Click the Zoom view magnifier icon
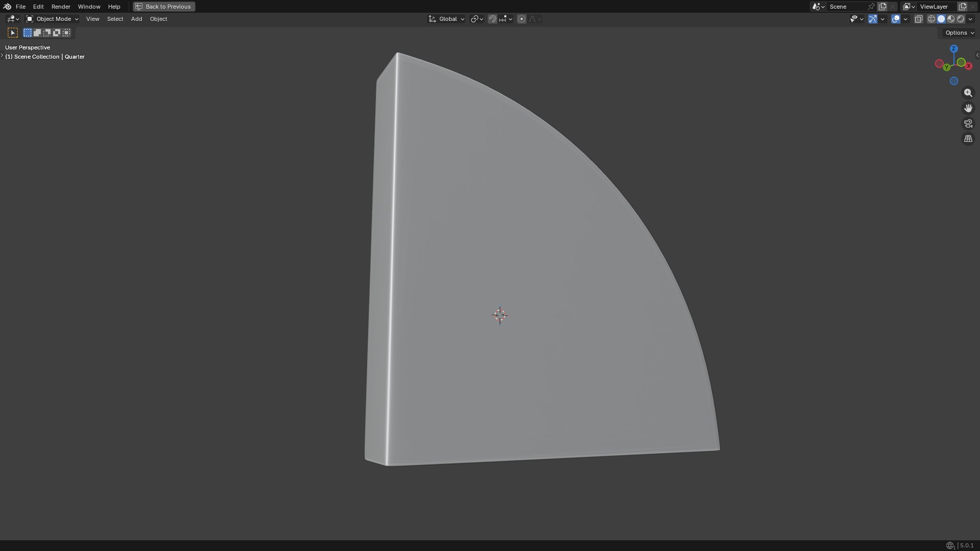This screenshot has width=980, height=551. tap(968, 93)
